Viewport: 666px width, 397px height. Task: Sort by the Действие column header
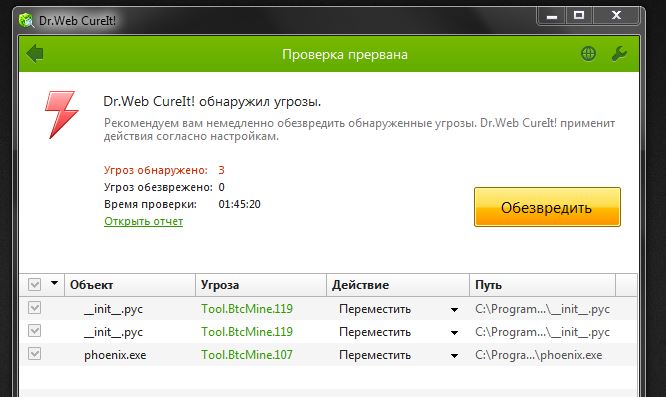coord(398,285)
